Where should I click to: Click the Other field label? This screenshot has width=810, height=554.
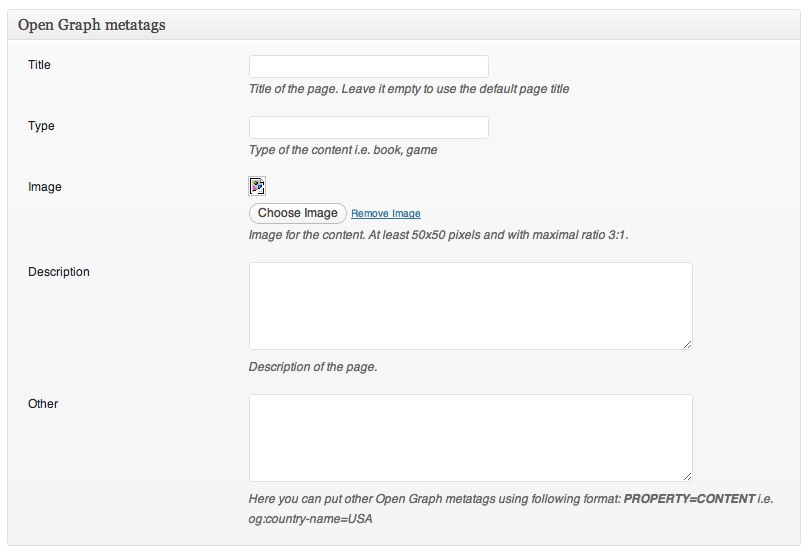(43, 404)
